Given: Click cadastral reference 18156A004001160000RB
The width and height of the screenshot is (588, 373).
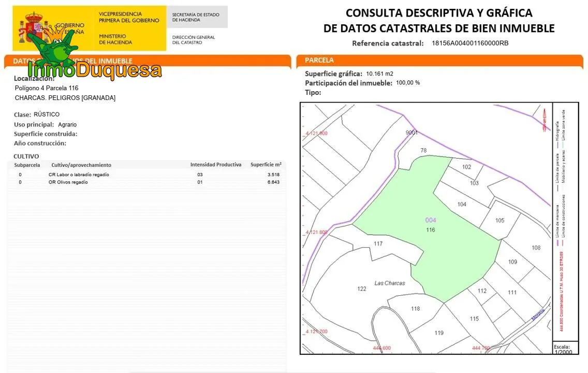Looking at the screenshot, I should pos(470,43).
